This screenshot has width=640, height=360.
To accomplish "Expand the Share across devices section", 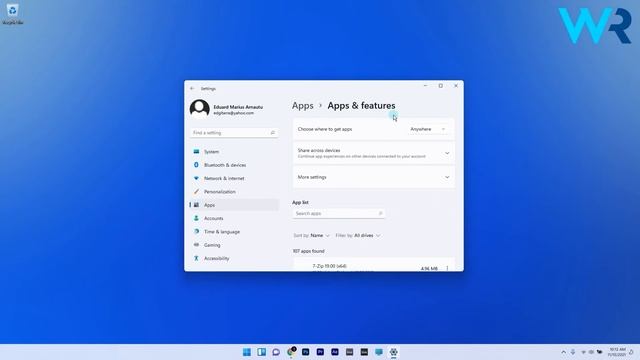I will pyautogui.click(x=373, y=153).
